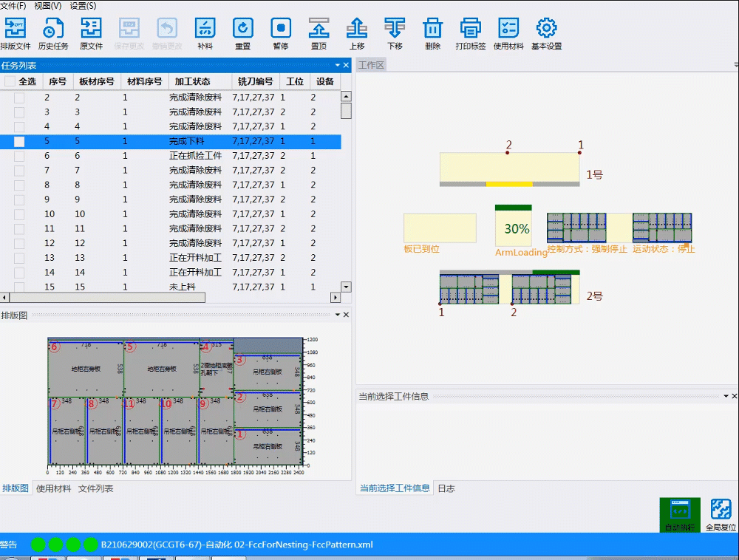Viewport: 739px width, 560px height.
Task: Click the horizontal scrollbar left arrow
Action: tap(4, 297)
